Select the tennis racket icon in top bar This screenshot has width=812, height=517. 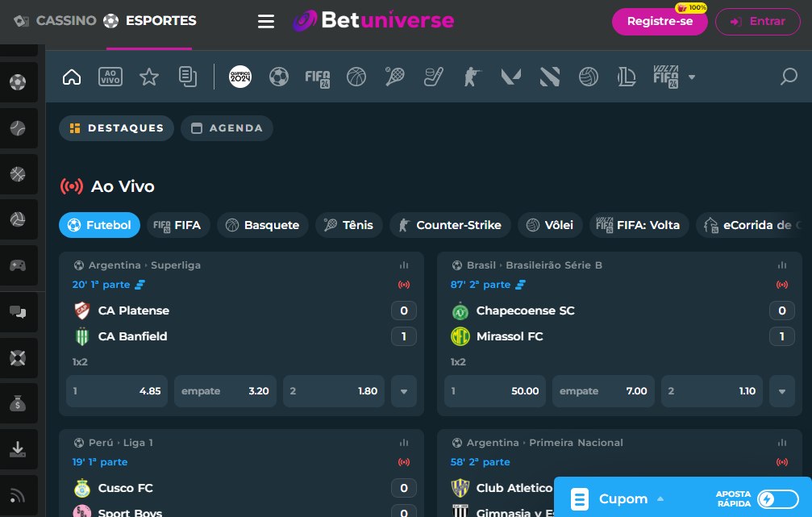click(395, 77)
